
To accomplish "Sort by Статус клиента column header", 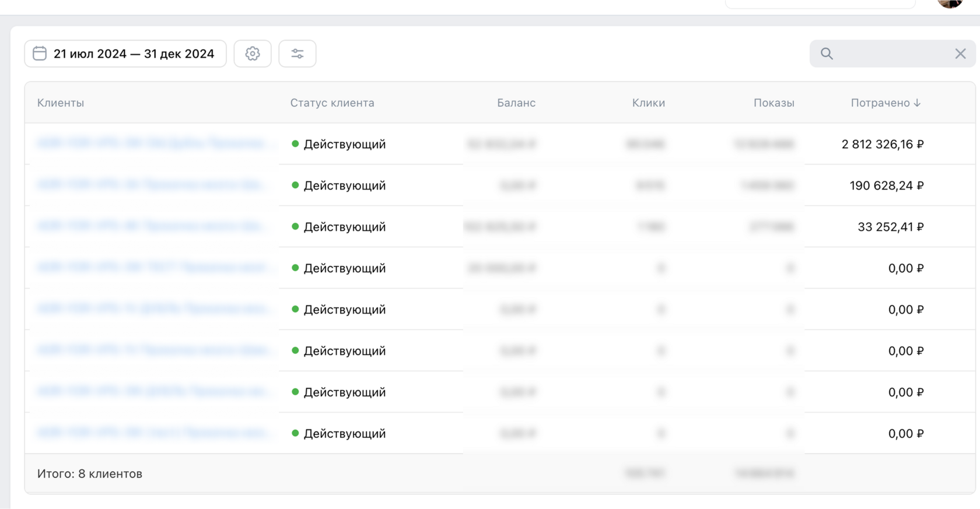I will (332, 103).
